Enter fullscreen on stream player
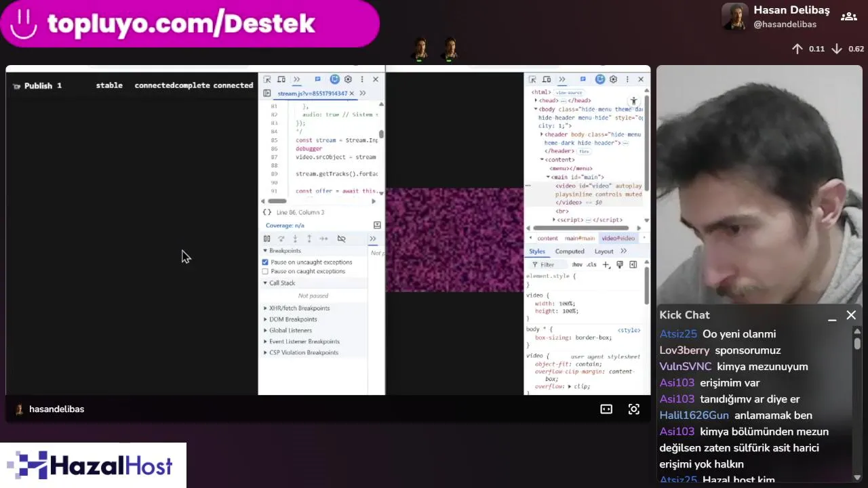The image size is (868, 488). click(634, 409)
